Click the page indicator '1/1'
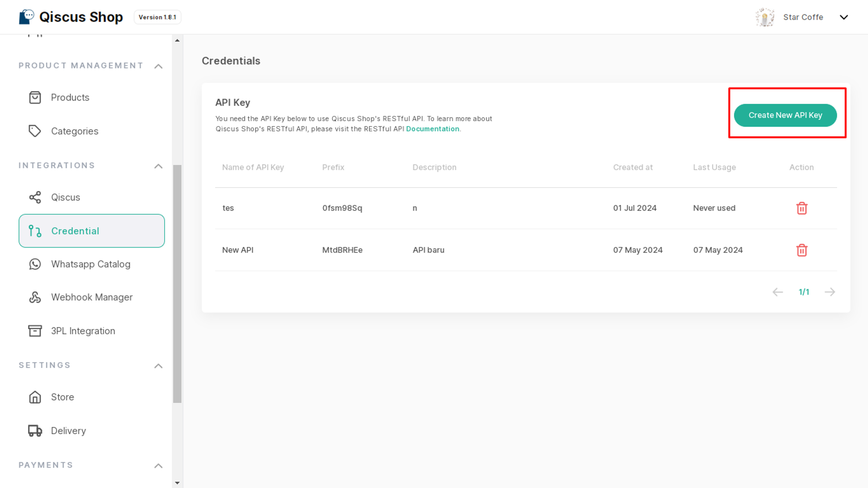 click(x=804, y=292)
